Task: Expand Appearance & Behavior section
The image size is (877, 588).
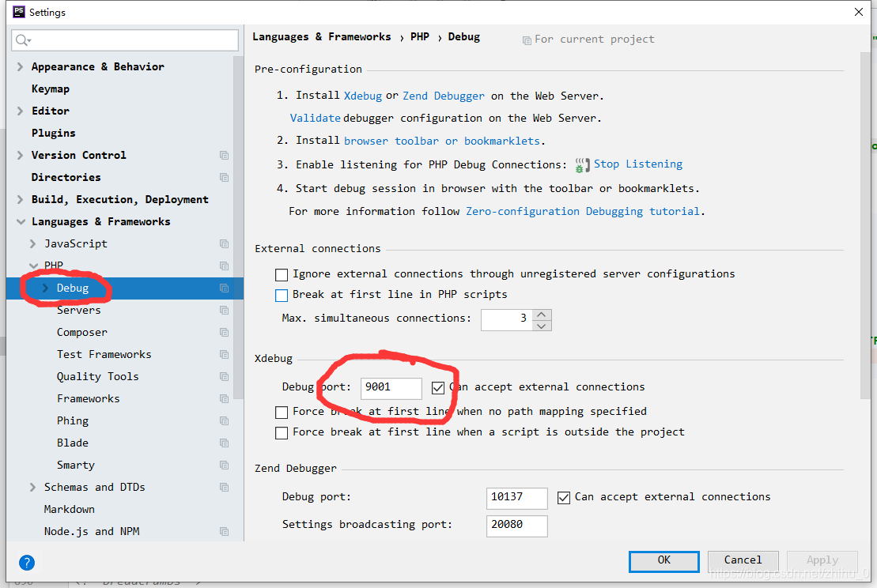Action: point(20,66)
